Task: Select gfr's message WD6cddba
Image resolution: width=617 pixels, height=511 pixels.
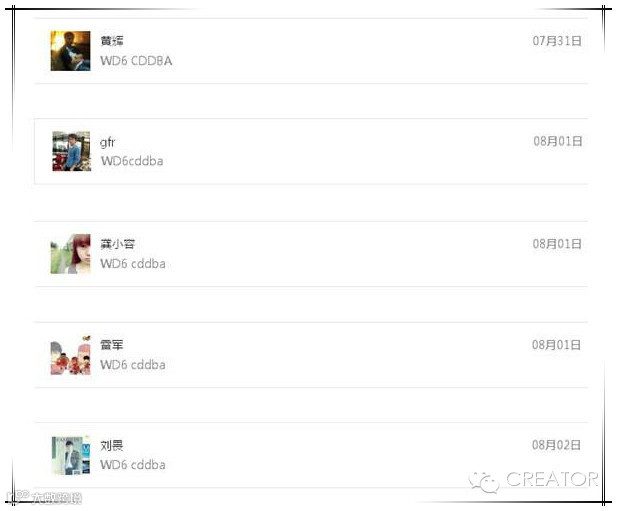Action: pos(132,161)
